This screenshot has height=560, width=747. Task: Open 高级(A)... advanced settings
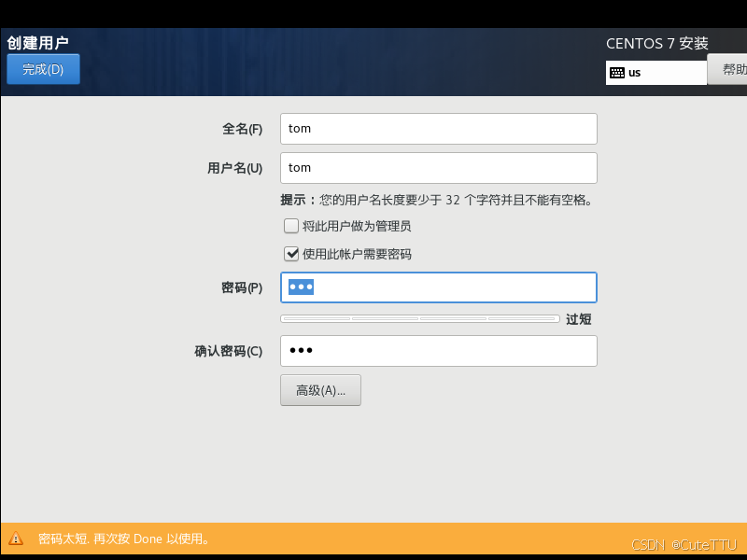320,390
